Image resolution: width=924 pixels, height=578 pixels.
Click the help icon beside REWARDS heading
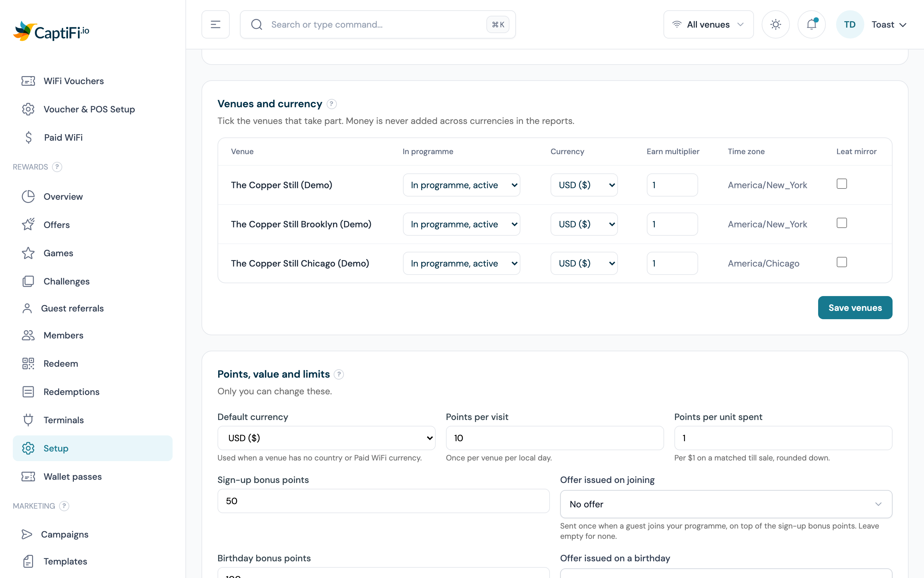[57, 167]
